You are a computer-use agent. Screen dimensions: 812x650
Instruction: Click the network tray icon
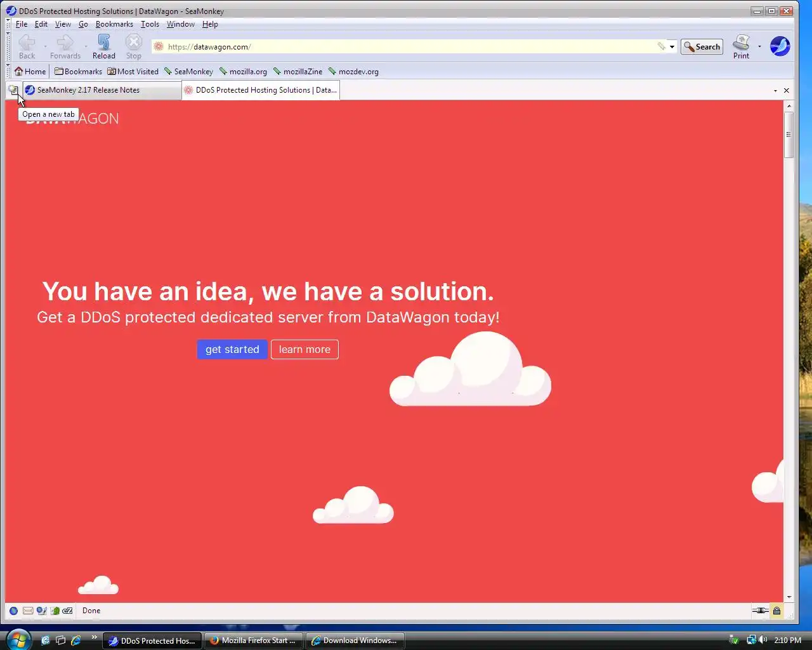(751, 640)
